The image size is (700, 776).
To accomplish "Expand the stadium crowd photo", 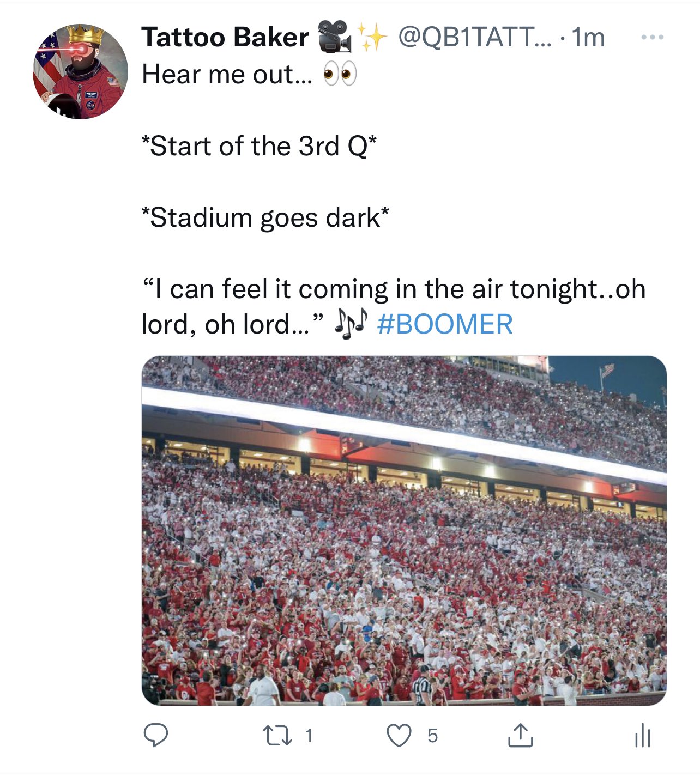I will click(x=404, y=530).
